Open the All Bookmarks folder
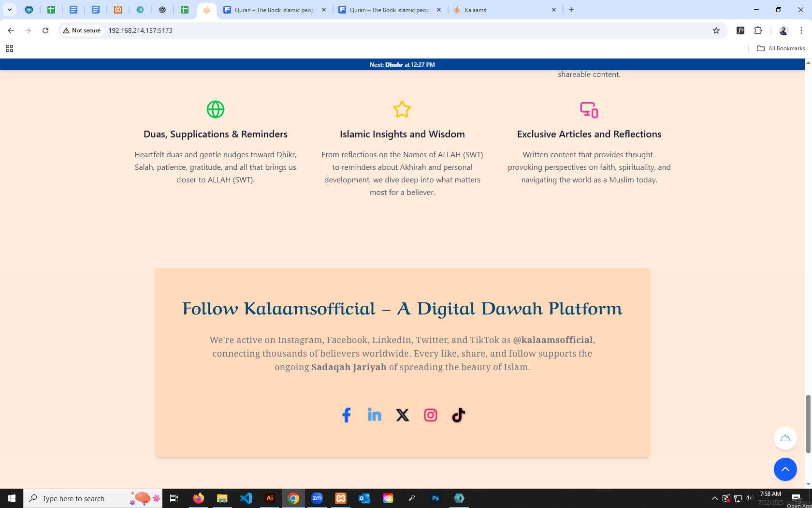This screenshot has width=812, height=508. 781,48
